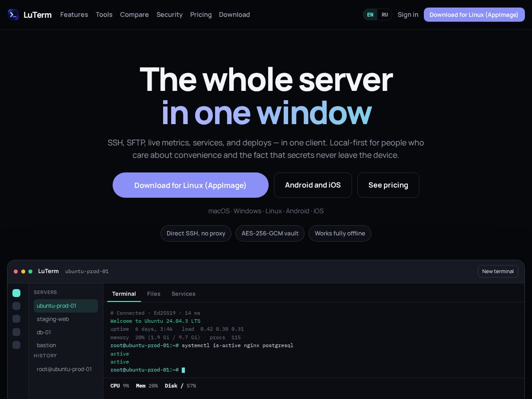The width and height of the screenshot is (532, 399).
Task: Click the Sign in link
Action: (x=408, y=15)
